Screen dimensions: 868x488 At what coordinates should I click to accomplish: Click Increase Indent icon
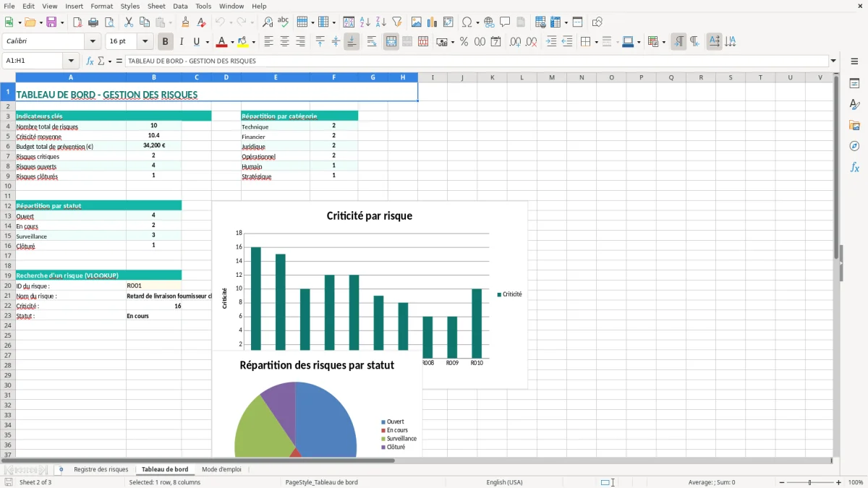click(x=551, y=42)
